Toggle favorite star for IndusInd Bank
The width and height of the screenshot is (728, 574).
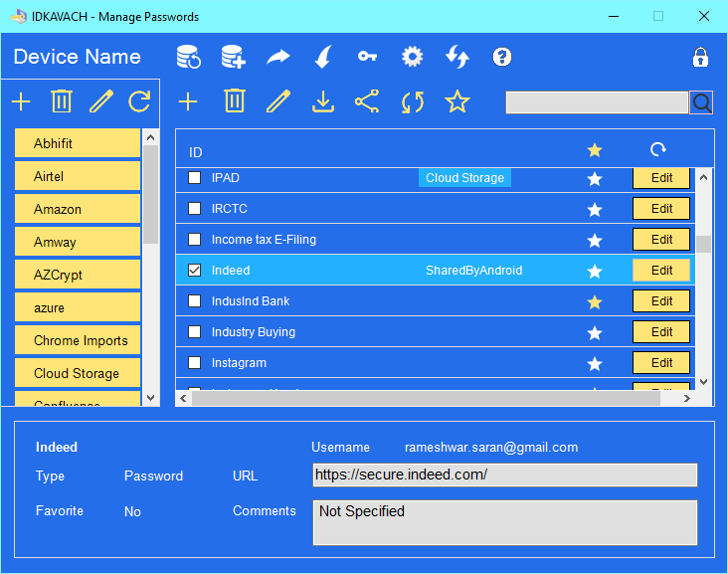(595, 302)
